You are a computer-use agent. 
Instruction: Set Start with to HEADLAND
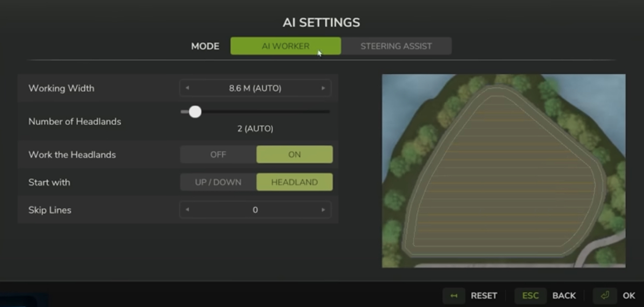pos(294,182)
